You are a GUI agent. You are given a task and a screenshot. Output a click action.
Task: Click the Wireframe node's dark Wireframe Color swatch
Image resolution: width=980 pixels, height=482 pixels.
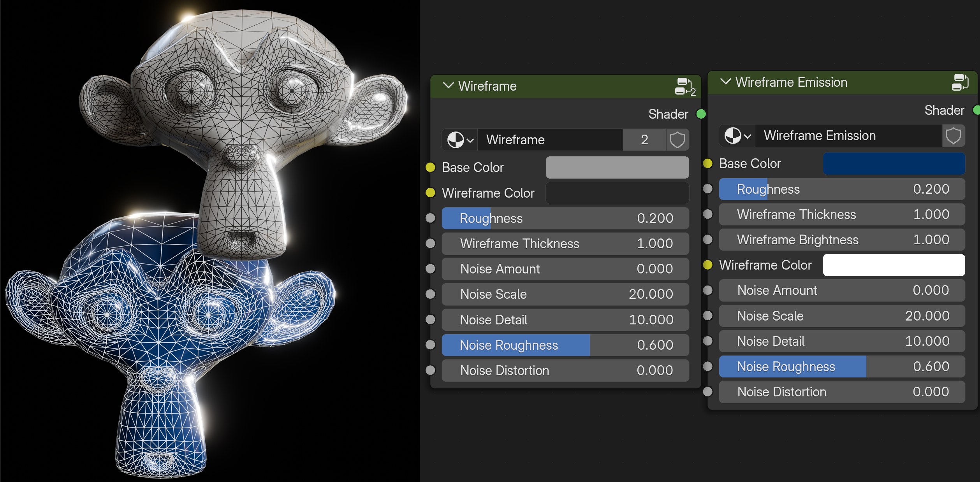pyautogui.click(x=617, y=193)
